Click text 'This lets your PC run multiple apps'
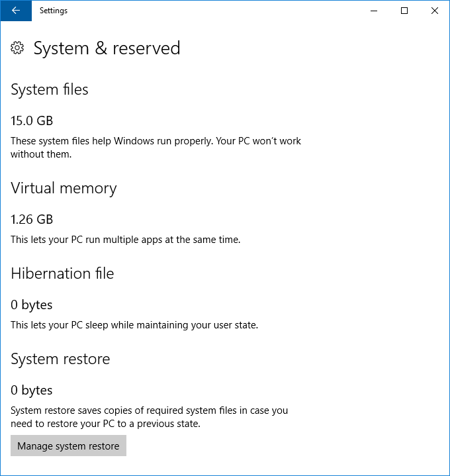 coord(87,240)
